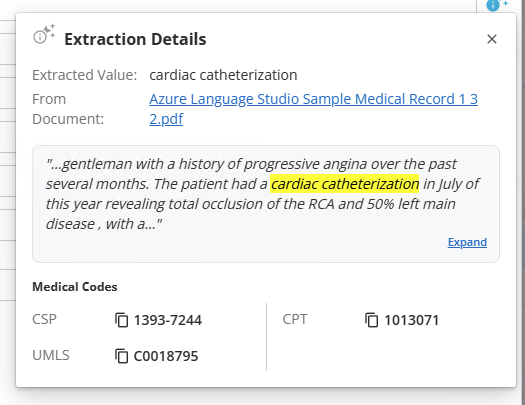Close the Extraction Details dialog
The height and width of the screenshot is (405, 525).
(492, 39)
